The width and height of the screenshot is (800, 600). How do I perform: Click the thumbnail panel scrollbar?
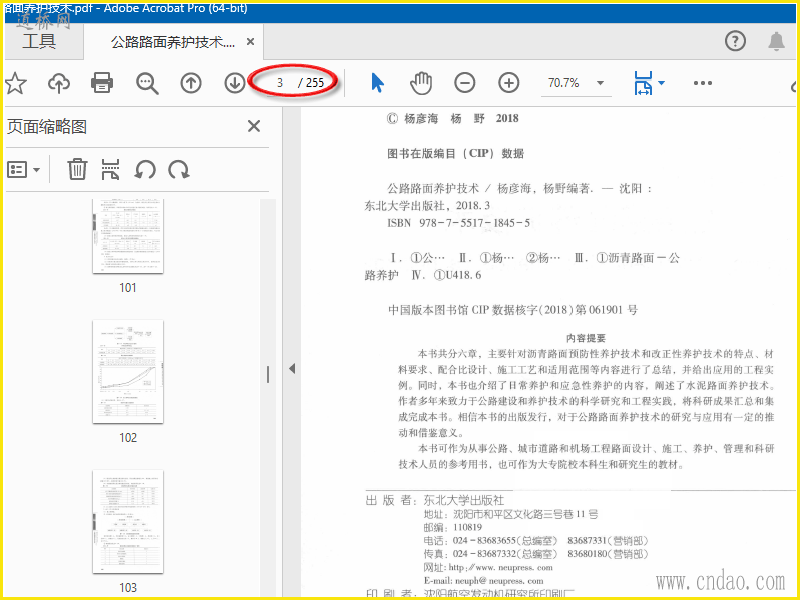[268, 374]
